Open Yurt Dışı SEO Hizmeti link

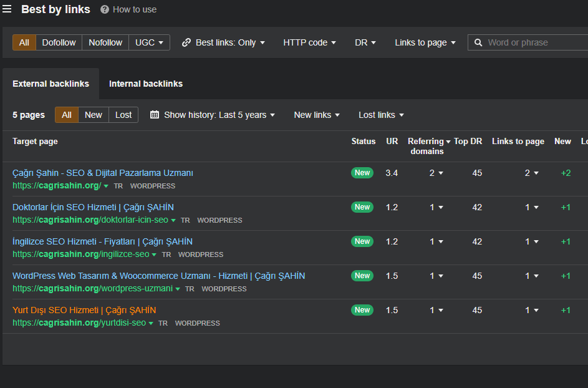click(84, 310)
